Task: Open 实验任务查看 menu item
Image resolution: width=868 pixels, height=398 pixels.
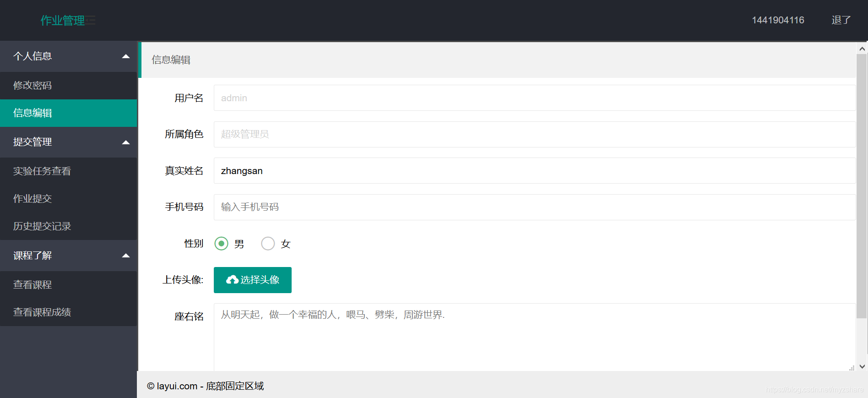Action: tap(69, 171)
